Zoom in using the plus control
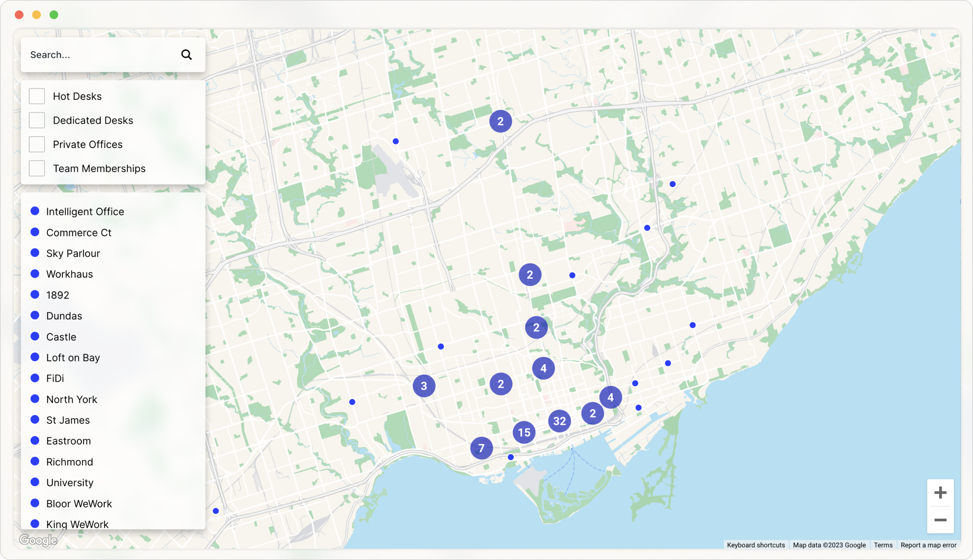 coord(940,492)
